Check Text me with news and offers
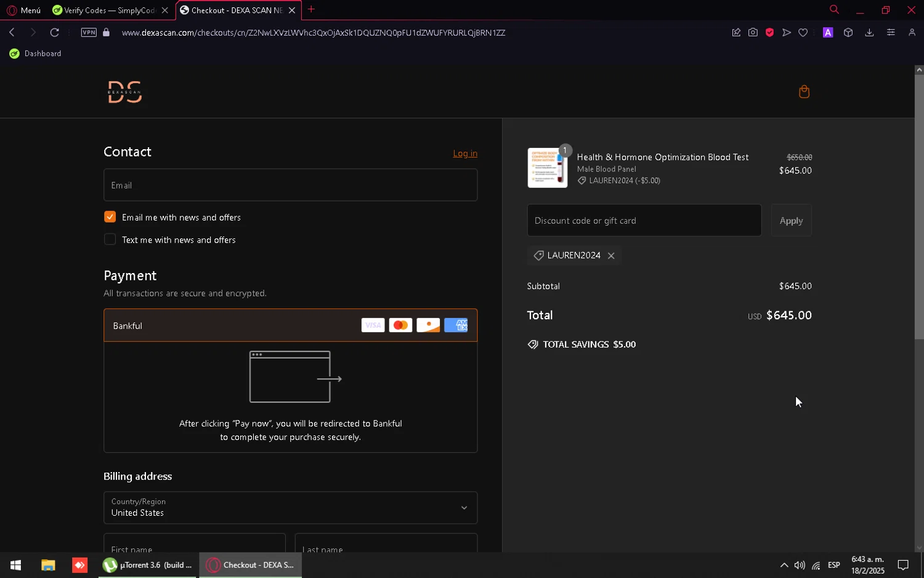The width and height of the screenshot is (924, 578). [110, 239]
